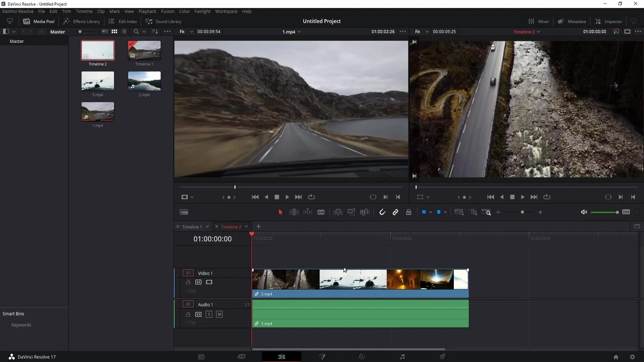The image size is (644, 362).
Task: Open the blue flag color dropdown
Action: (x=430, y=212)
